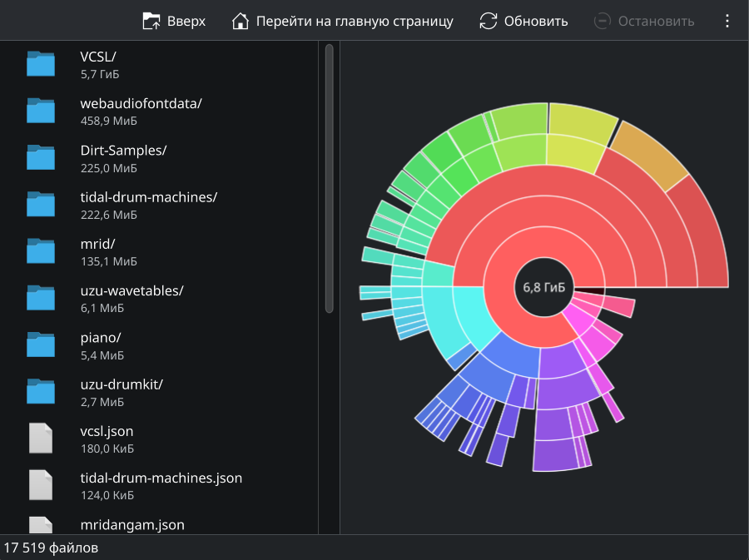Select the VCSL folder icon

point(41,64)
